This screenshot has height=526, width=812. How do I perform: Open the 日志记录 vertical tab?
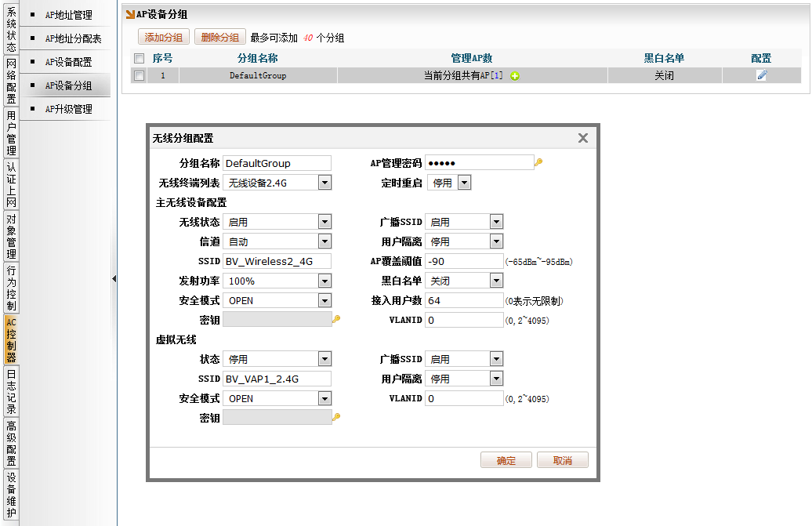12,391
